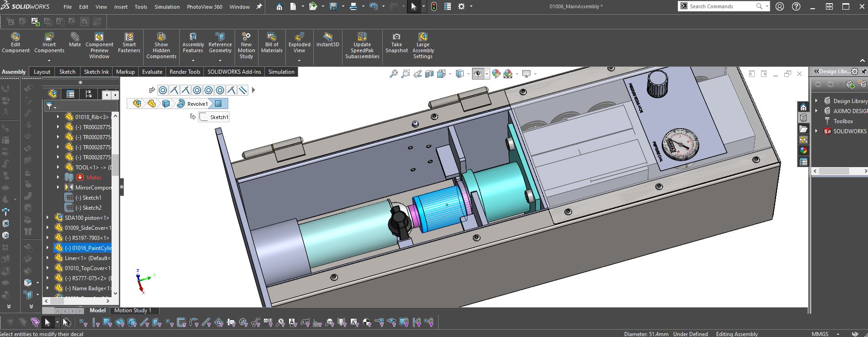Image resolution: width=868 pixels, height=337 pixels.
Task: Open the PropertyManager tab in feature panel
Action: [70, 94]
